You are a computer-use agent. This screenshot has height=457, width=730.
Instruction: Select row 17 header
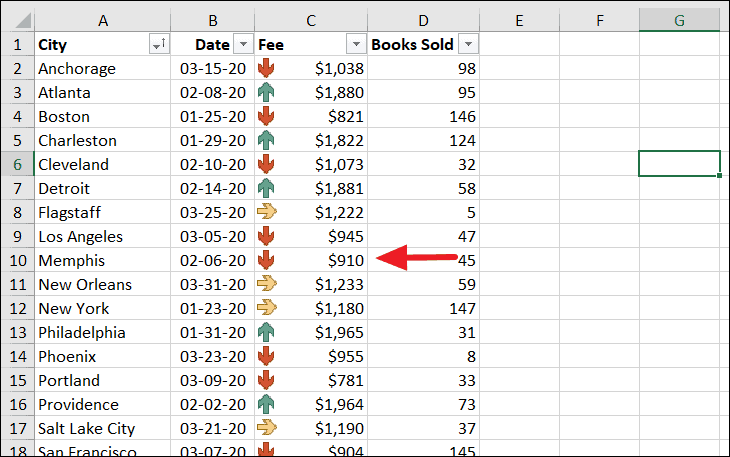(x=18, y=428)
